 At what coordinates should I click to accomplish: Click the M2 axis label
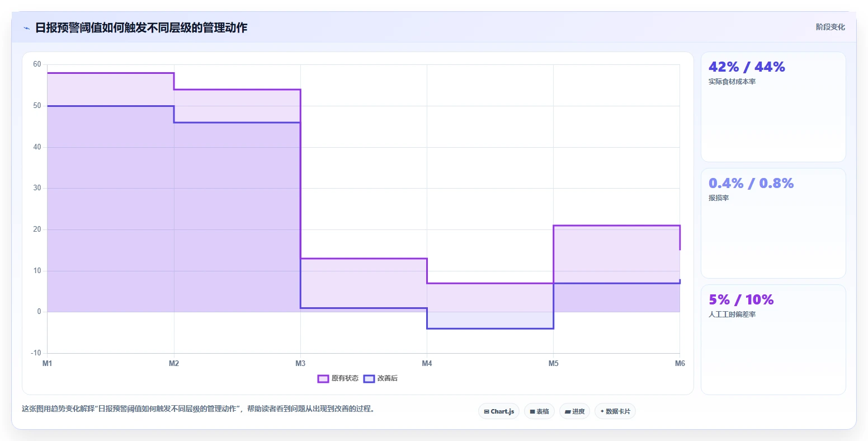point(174,364)
